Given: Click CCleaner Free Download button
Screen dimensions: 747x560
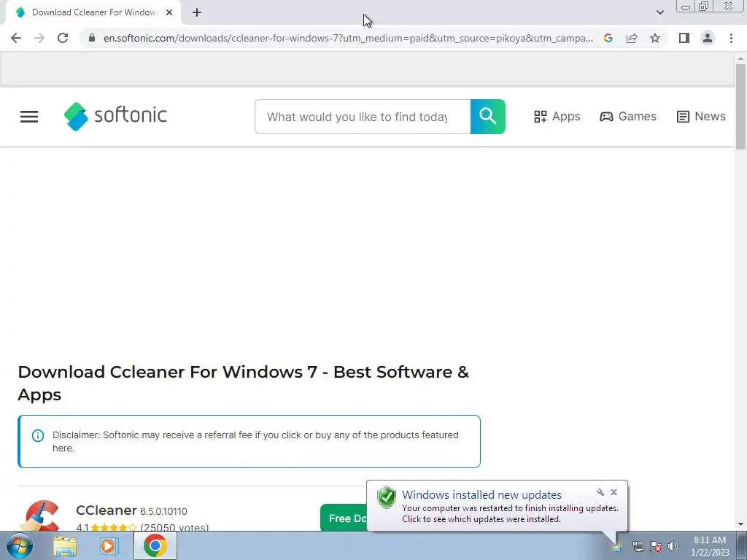Looking at the screenshot, I should coord(344,518).
